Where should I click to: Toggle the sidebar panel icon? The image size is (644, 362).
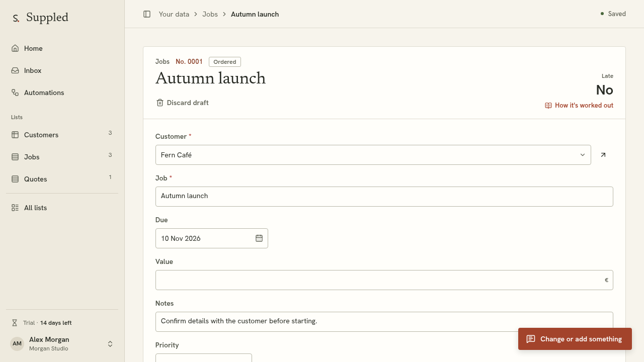tap(147, 14)
